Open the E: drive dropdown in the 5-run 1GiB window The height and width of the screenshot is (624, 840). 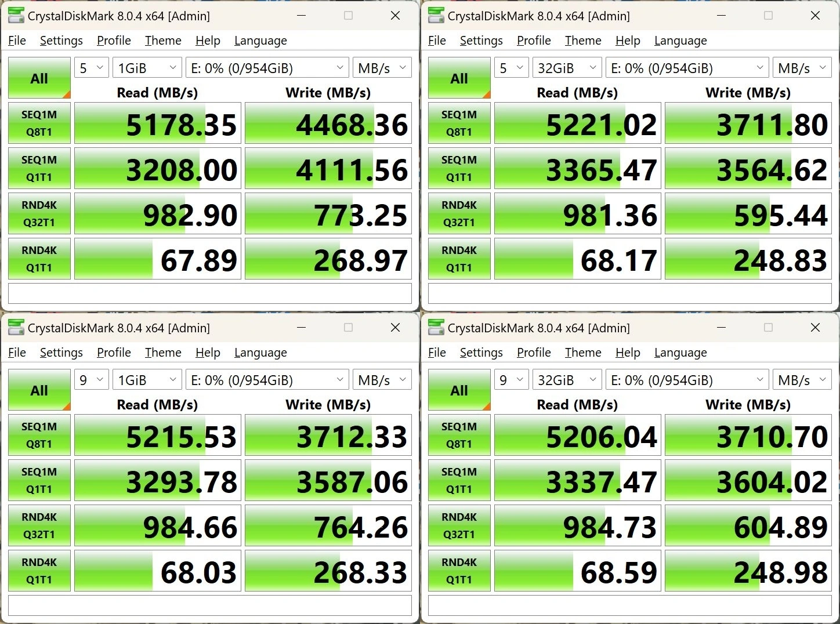[267, 68]
